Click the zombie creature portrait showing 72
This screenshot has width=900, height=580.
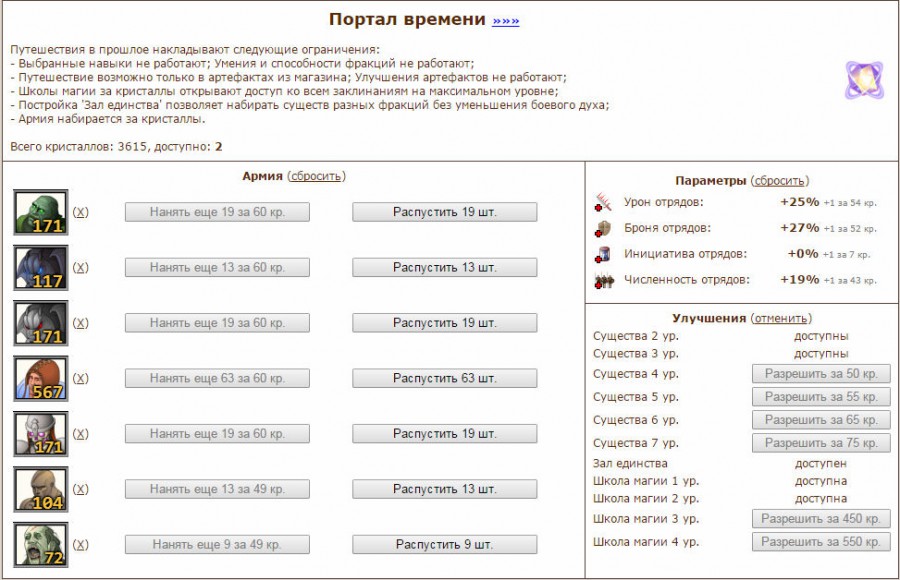click(x=41, y=545)
